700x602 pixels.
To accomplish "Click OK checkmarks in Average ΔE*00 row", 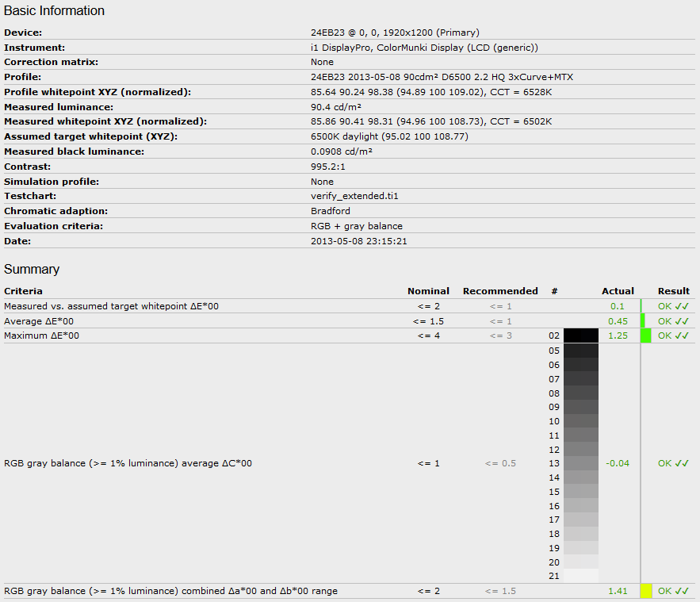I will point(673,321).
